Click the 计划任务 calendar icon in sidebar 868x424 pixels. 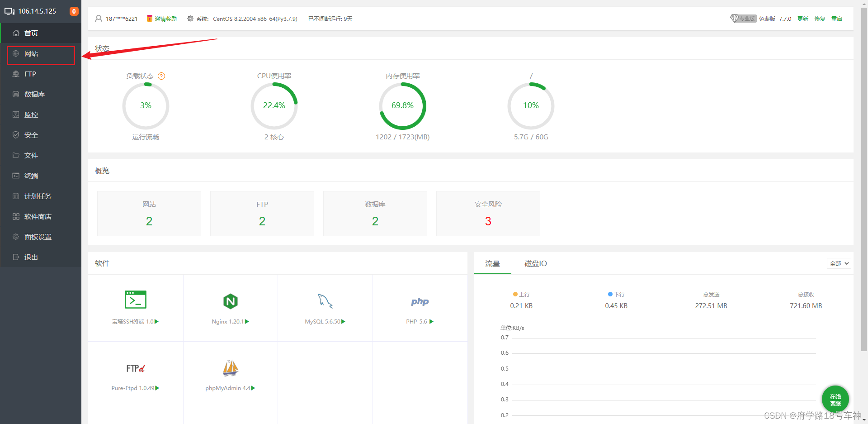[16, 196]
